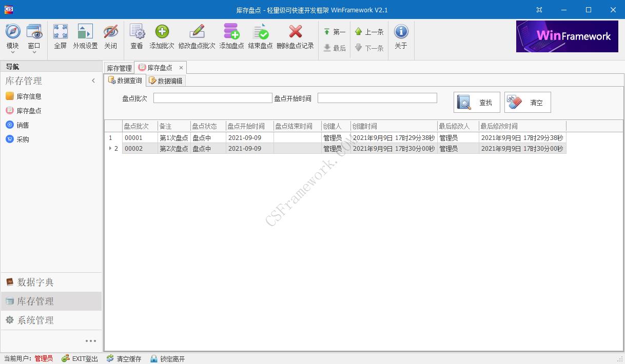Screen dimensions: 625x364
Task: Open the 查看 toolbar icon
Action: click(x=136, y=36)
